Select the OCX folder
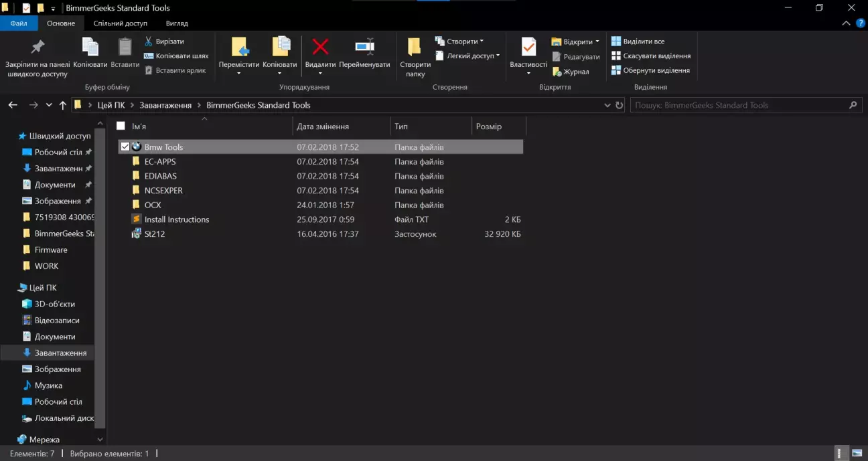Image resolution: width=868 pixels, height=461 pixels. 153,205
